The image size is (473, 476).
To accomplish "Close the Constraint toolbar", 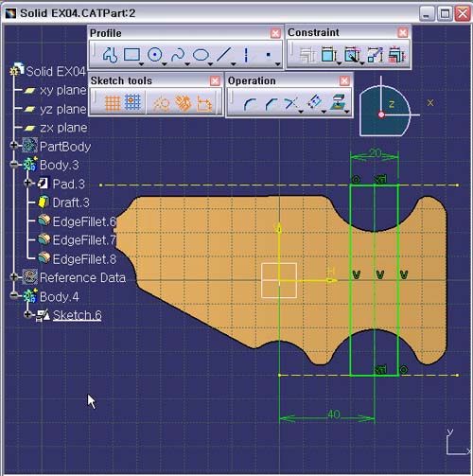I will (x=403, y=33).
